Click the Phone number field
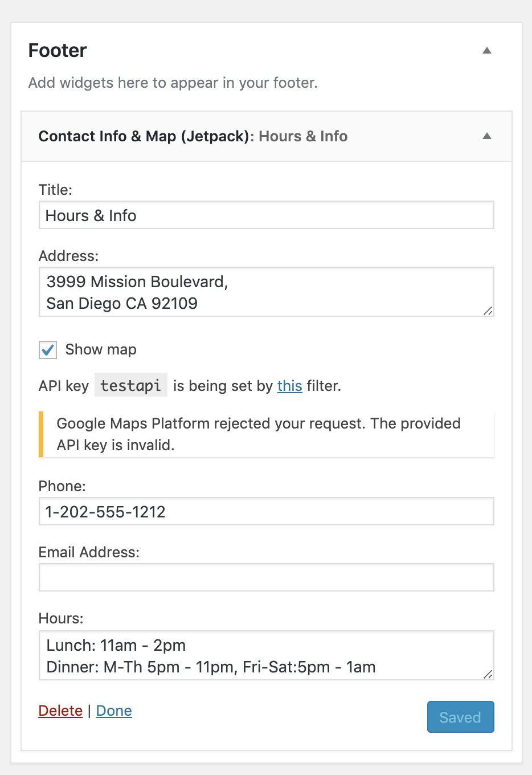The image size is (532, 775). (266, 511)
